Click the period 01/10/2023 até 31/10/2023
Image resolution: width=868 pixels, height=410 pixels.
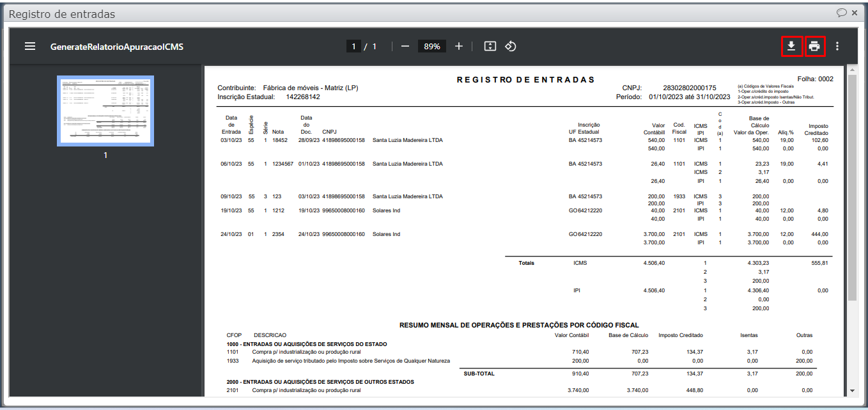[x=689, y=97]
